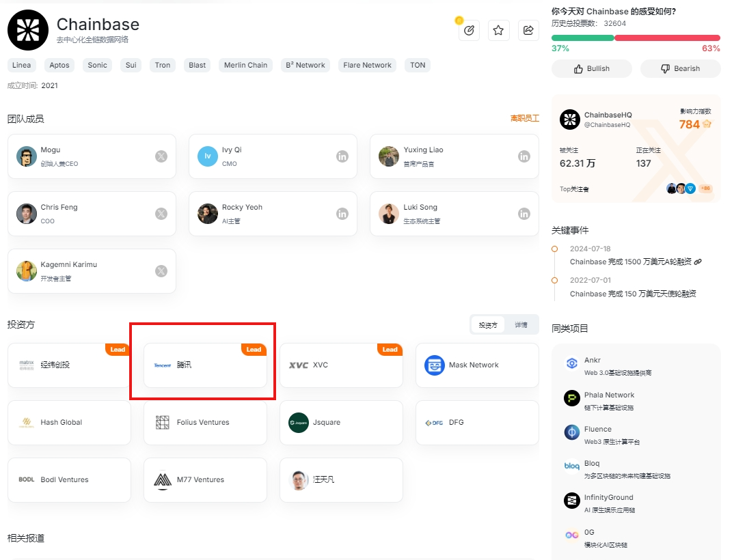Click the share icon button
Image resolution: width=747 pixels, height=560 pixels.
pyautogui.click(x=528, y=31)
